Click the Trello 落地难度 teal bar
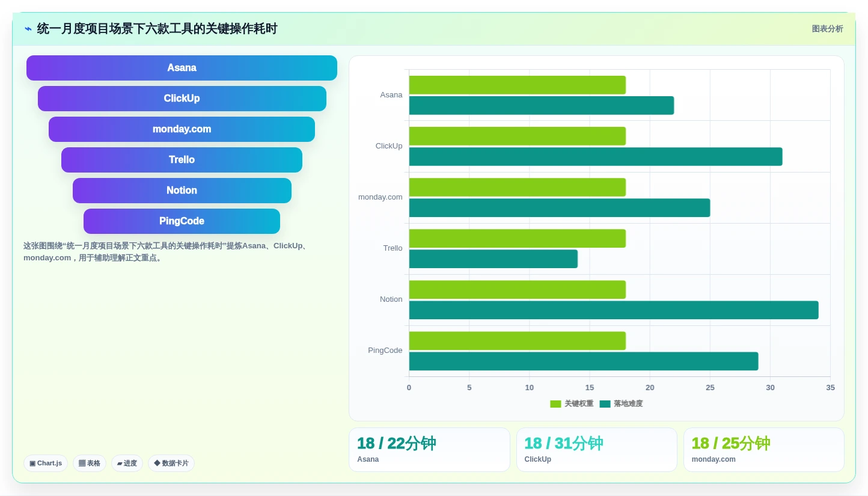The image size is (868, 496). [x=494, y=259]
